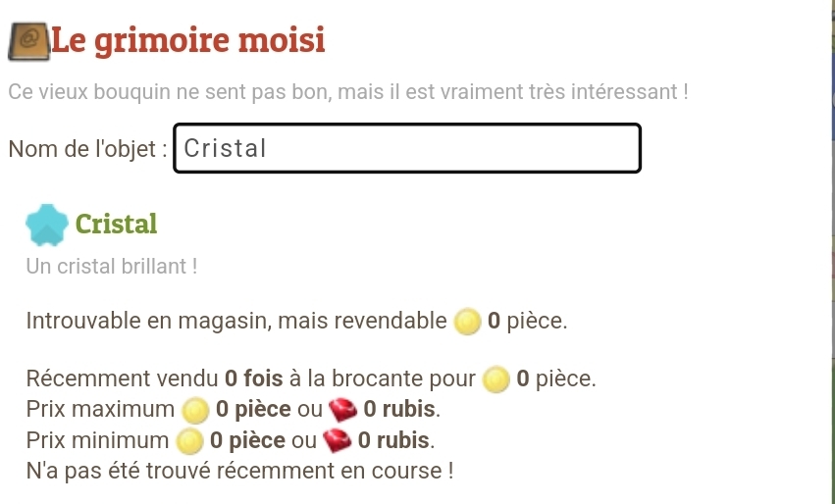Click the 'Un cristal brillant !' description

(x=112, y=266)
